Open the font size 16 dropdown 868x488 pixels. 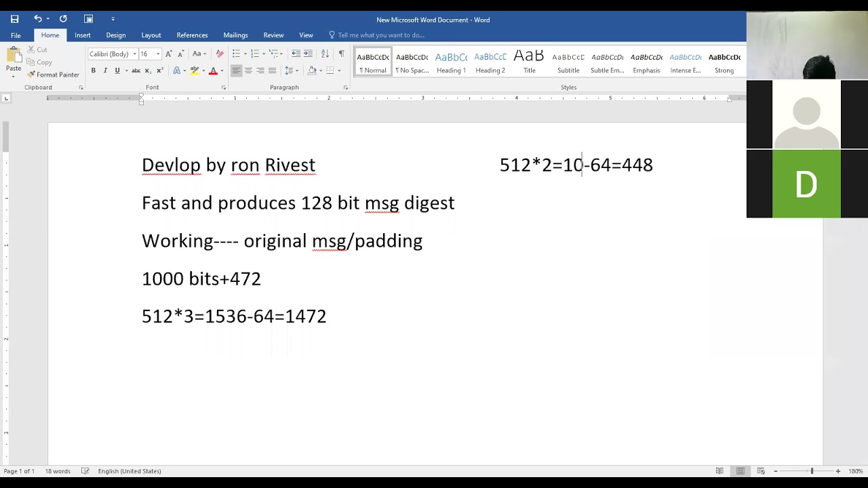pos(158,54)
